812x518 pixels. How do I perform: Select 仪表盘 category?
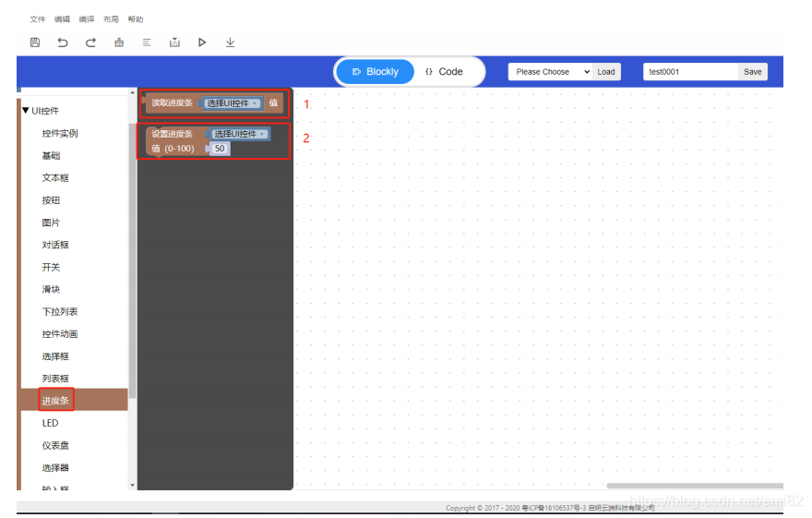click(x=54, y=445)
